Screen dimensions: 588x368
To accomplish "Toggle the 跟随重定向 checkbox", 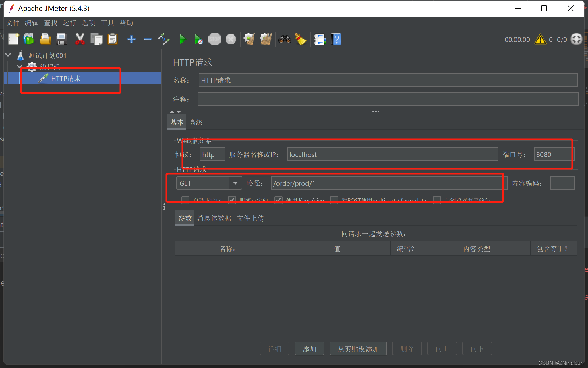I will 232,200.
